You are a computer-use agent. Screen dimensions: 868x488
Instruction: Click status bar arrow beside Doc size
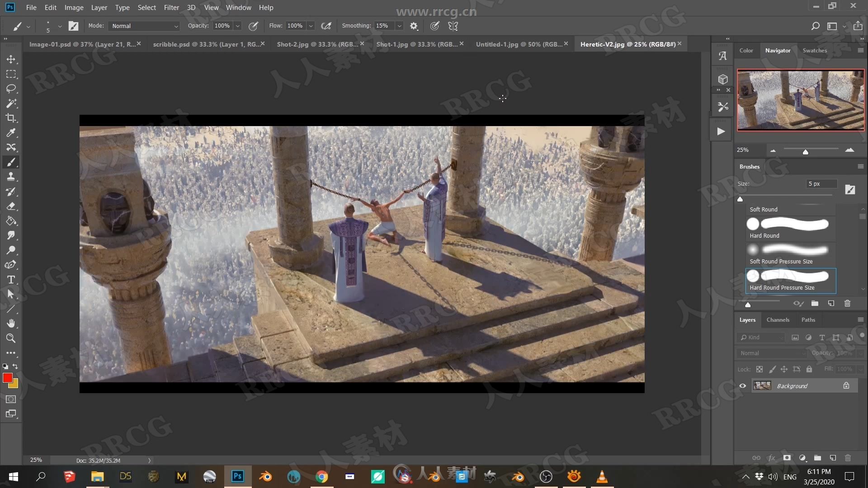pyautogui.click(x=149, y=460)
